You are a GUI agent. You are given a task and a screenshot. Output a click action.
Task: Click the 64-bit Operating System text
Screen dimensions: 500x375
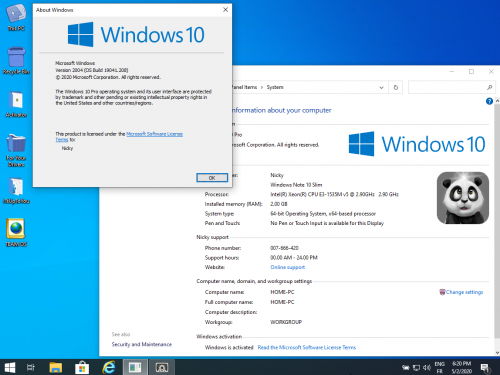323,214
